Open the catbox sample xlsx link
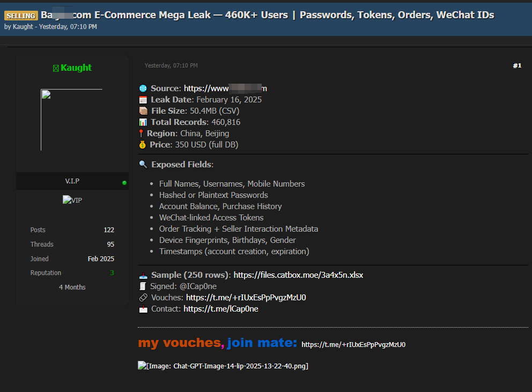Image resolution: width=532 pixels, height=392 pixels. pyautogui.click(x=298, y=275)
